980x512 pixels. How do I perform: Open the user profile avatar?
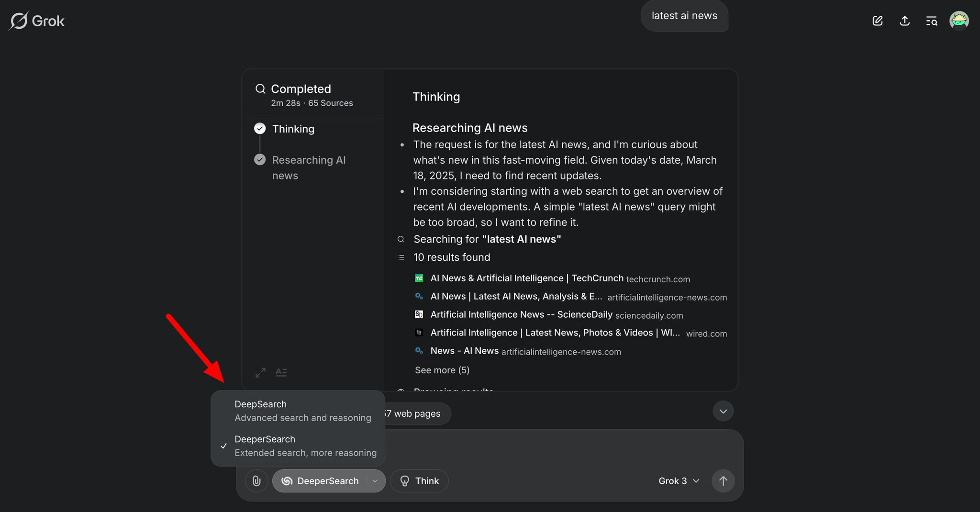pyautogui.click(x=959, y=21)
